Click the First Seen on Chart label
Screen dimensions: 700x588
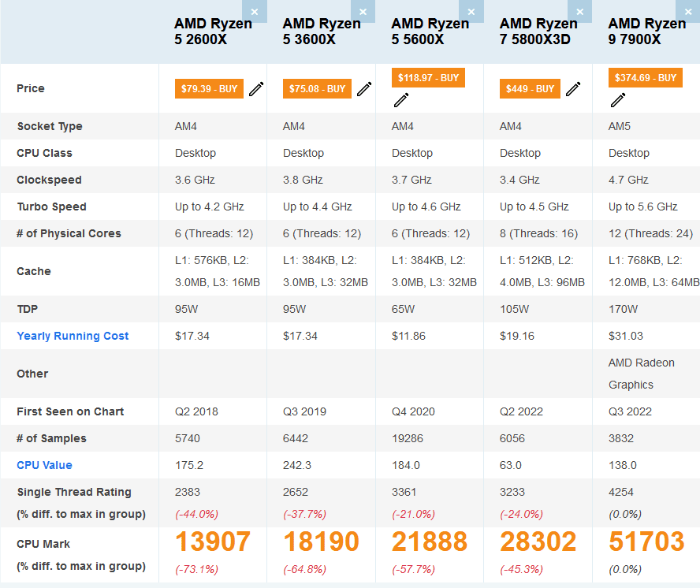pos(70,411)
